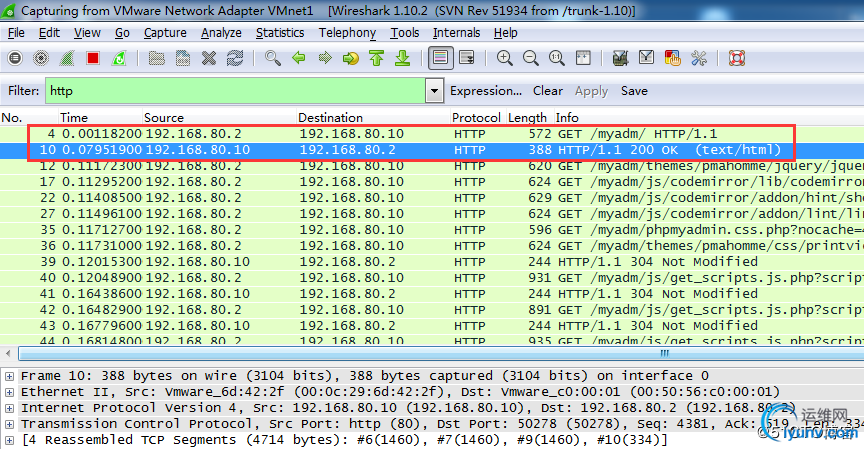
Task: Open the filter history dropdown arrow
Action: (x=434, y=91)
